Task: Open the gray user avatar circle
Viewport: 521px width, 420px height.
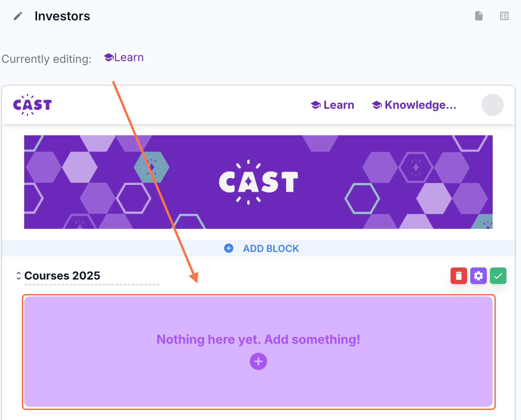Action: click(x=492, y=105)
